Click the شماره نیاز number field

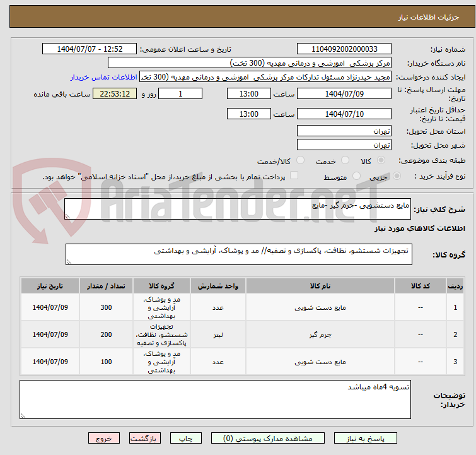344,49
